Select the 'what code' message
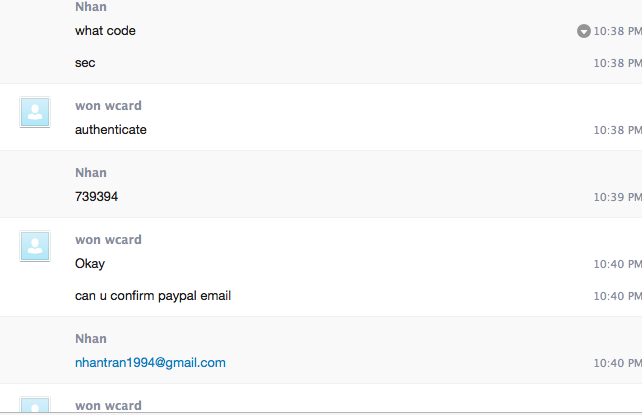This screenshot has width=642, height=415. click(105, 31)
